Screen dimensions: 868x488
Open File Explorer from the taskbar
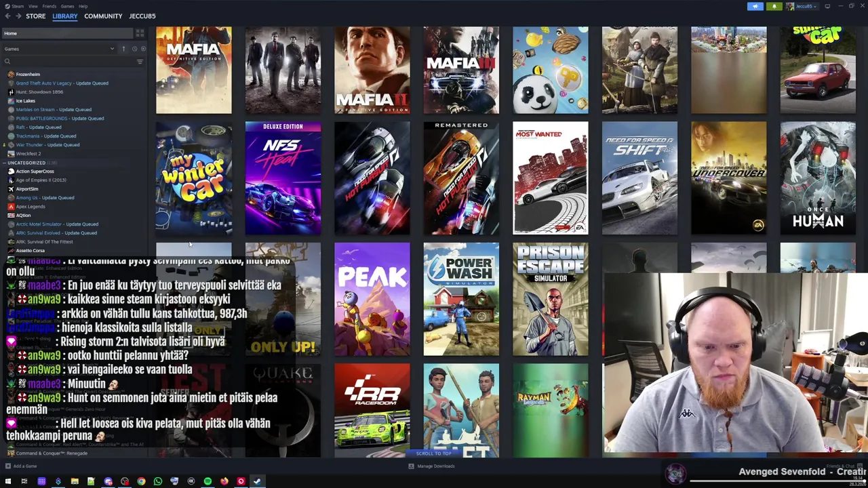click(75, 481)
